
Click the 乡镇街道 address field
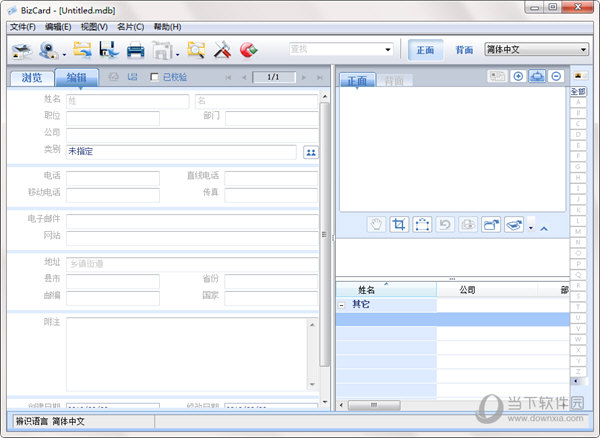pyautogui.click(x=192, y=264)
